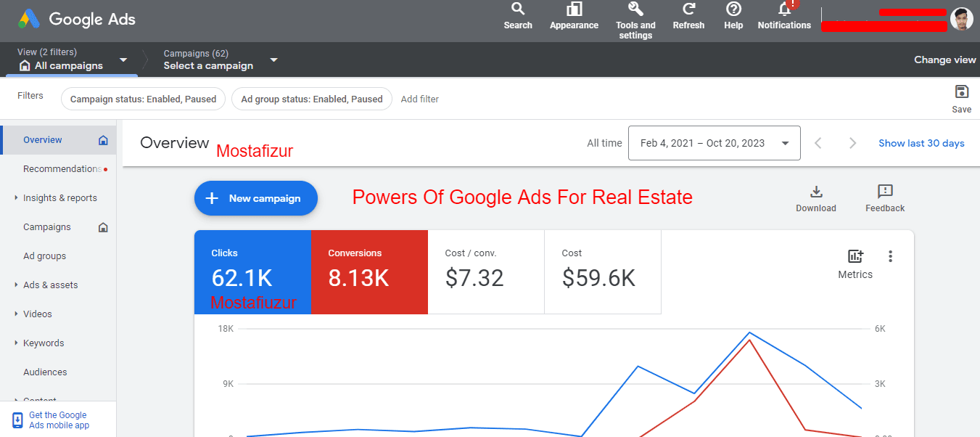The width and height of the screenshot is (980, 437).
Task: Click the Refresh icon
Action: [688, 9]
